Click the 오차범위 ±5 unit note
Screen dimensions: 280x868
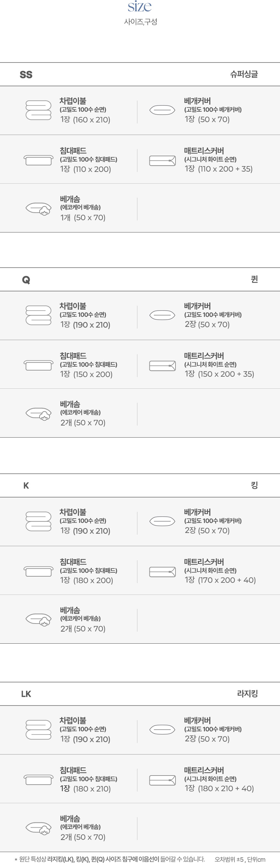tap(240, 860)
